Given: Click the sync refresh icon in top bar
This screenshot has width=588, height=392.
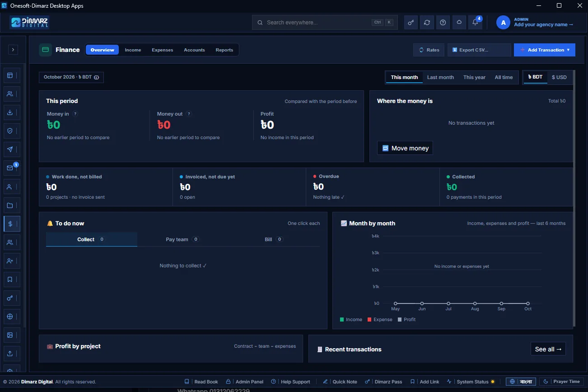Looking at the screenshot, I should click(x=427, y=23).
